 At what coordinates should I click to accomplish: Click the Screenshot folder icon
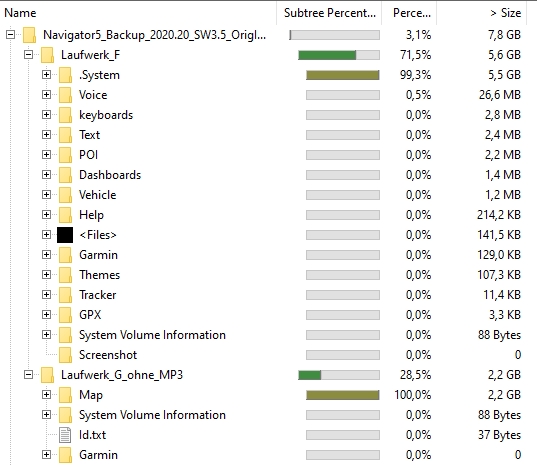click(x=65, y=355)
